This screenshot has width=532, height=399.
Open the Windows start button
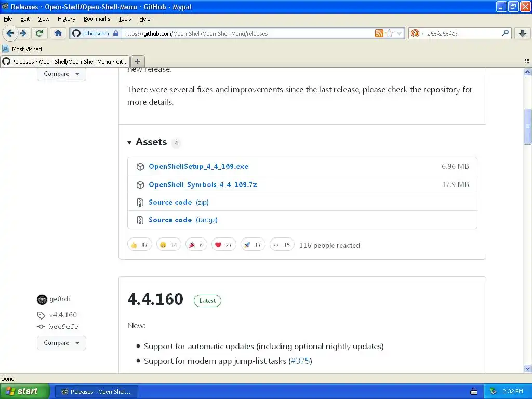(24, 391)
